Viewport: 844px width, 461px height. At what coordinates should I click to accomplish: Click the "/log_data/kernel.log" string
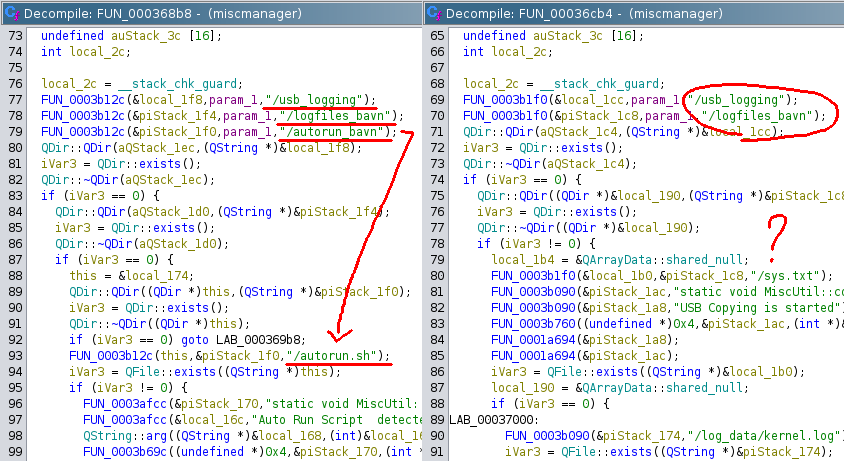click(764, 436)
